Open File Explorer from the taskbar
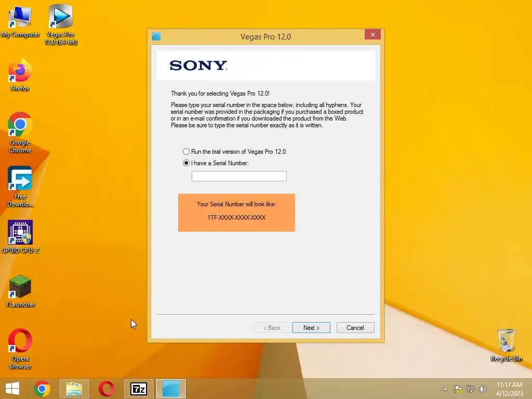 74,389
